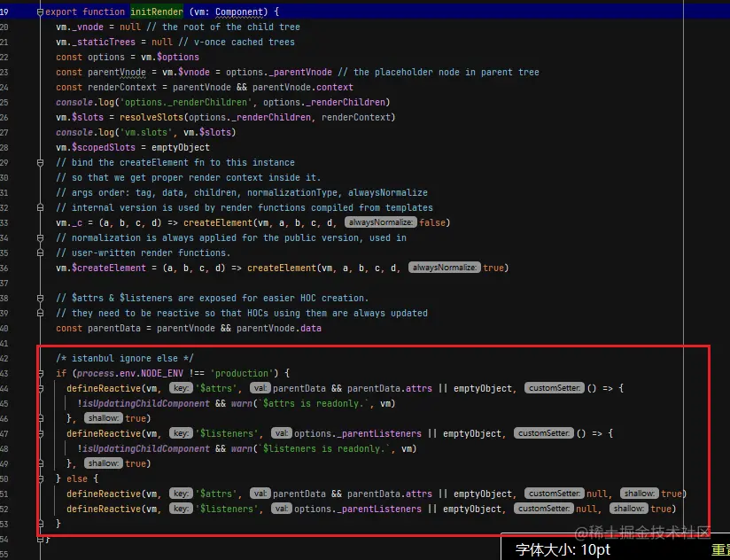Click createElement in the vm._c assignment

pyautogui.click(x=218, y=222)
